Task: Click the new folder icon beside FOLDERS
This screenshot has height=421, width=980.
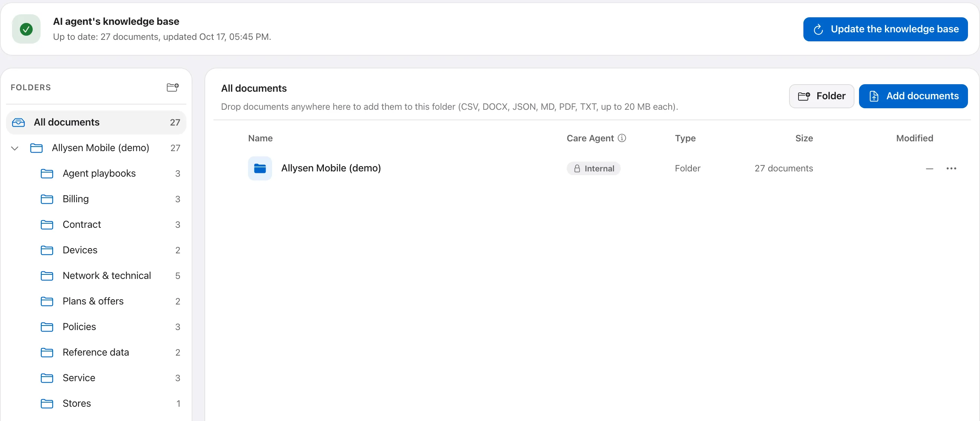Action: point(173,87)
